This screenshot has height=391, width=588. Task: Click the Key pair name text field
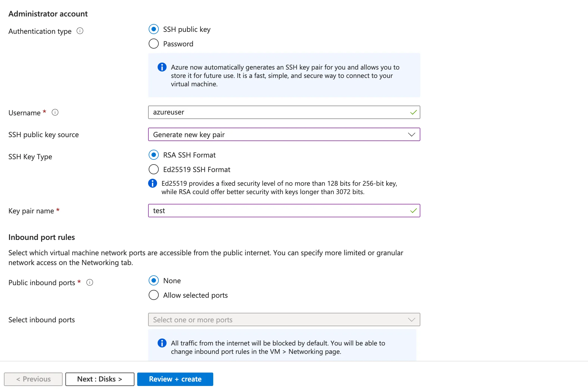(x=279, y=211)
